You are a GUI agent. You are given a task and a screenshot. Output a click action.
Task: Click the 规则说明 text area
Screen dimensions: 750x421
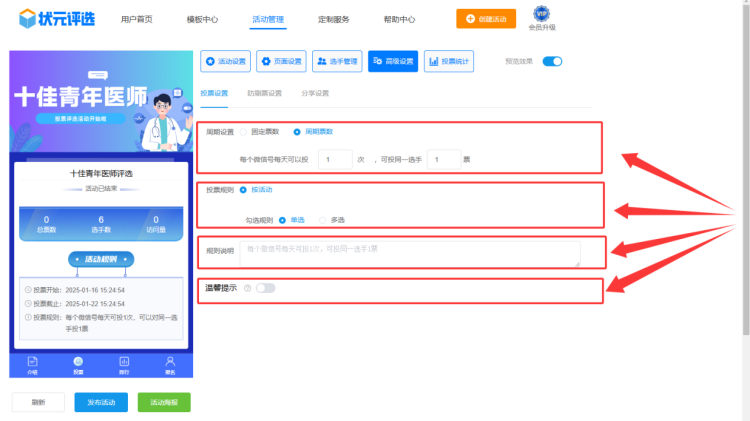(x=409, y=253)
